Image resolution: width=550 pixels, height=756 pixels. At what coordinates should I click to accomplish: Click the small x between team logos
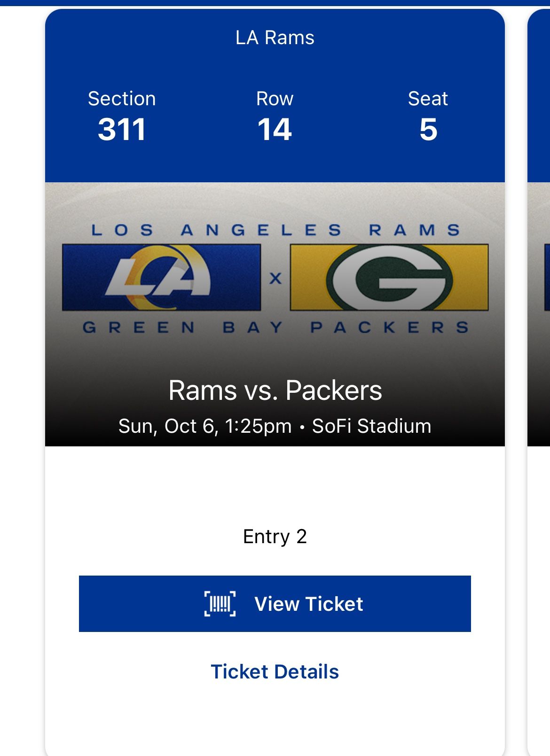pyautogui.click(x=275, y=279)
